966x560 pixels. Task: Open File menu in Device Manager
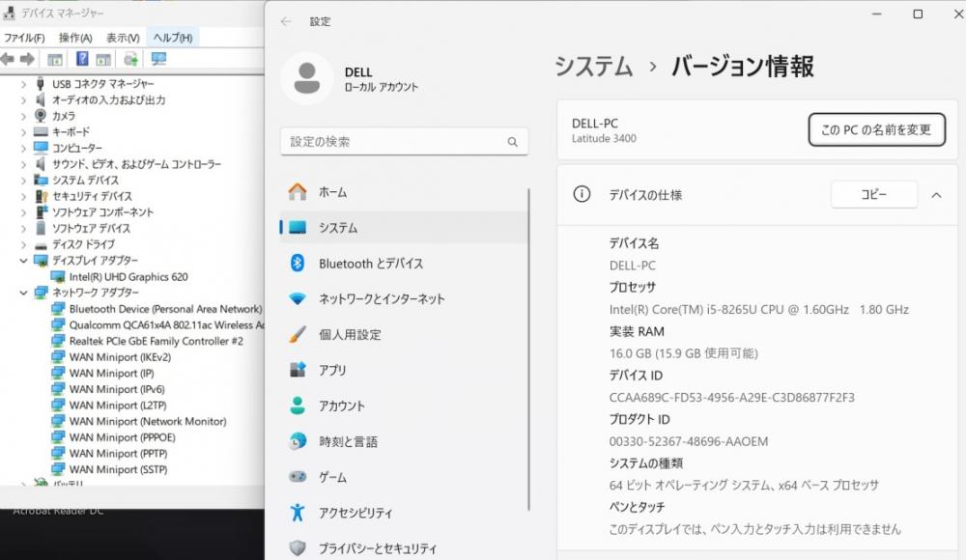click(x=24, y=38)
